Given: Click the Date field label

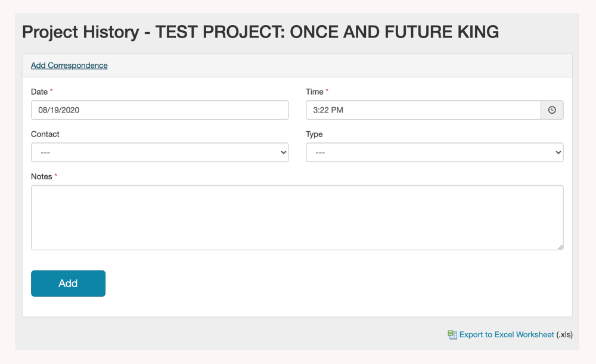Looking at the screenshot, I should 39,92.
